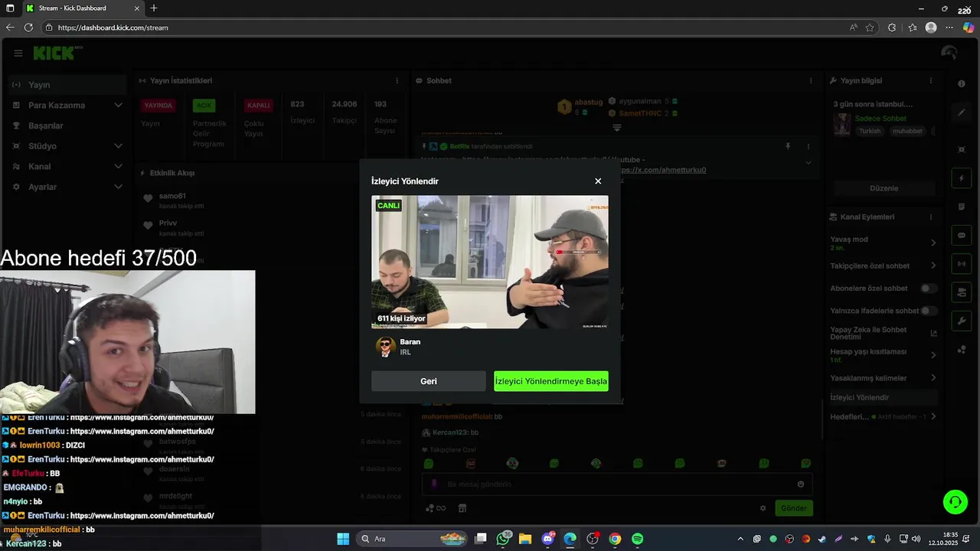The width and height of the screenshot is (980, 551).
Task: Open Yayın İstatistikleri options menu
Action: click(397, 81)
